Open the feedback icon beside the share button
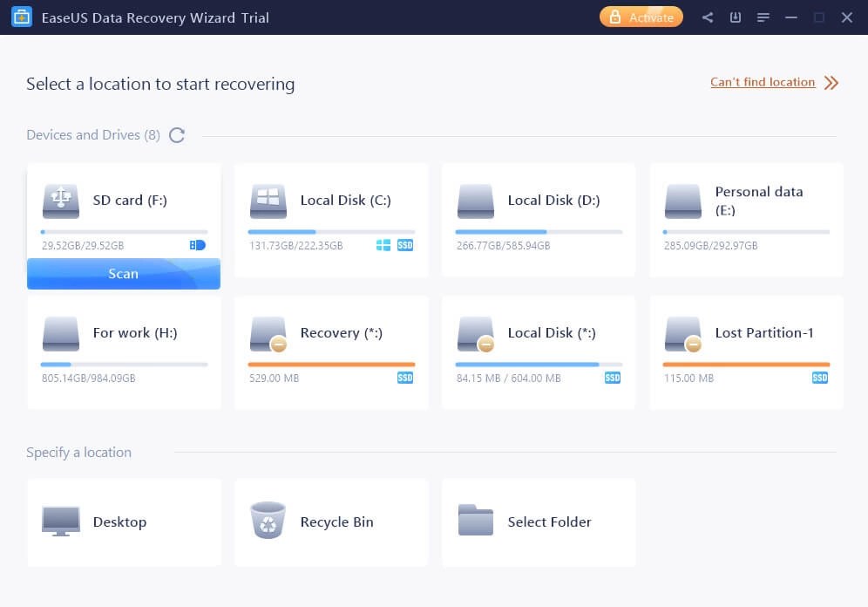Viewport: 868px width, 607px height. 735,17
